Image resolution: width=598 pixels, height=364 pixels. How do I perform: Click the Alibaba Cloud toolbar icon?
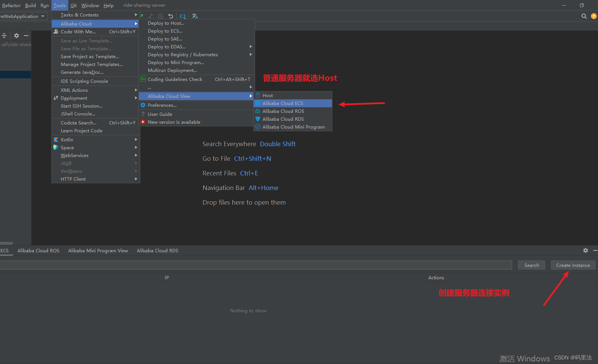click(x=183, y=16)
